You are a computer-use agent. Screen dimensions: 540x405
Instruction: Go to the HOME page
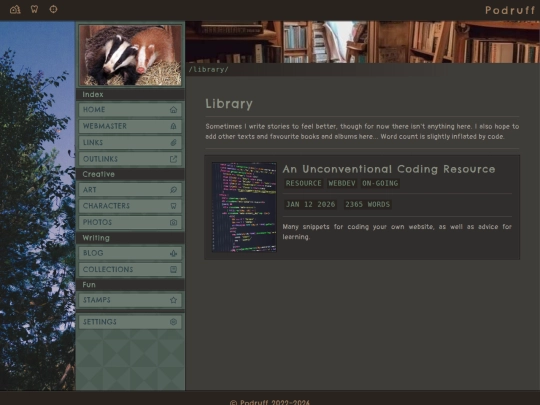coord(130,110)
